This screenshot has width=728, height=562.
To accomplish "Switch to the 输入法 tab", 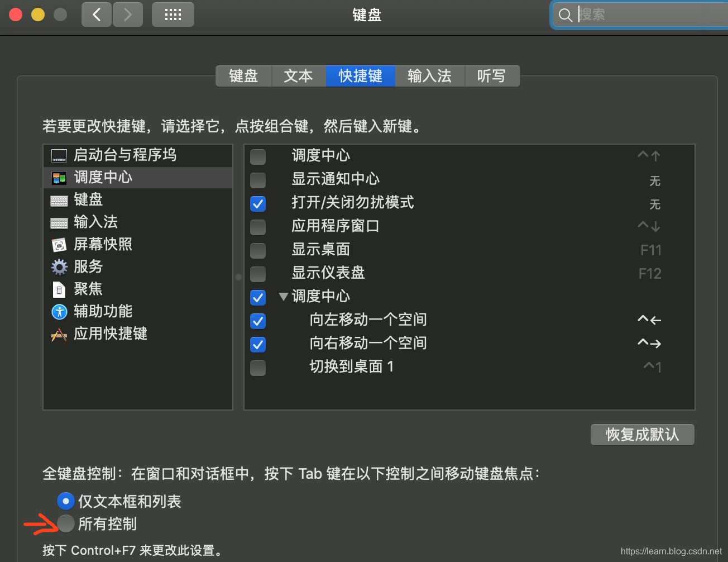I will click(x=430, y=76).
